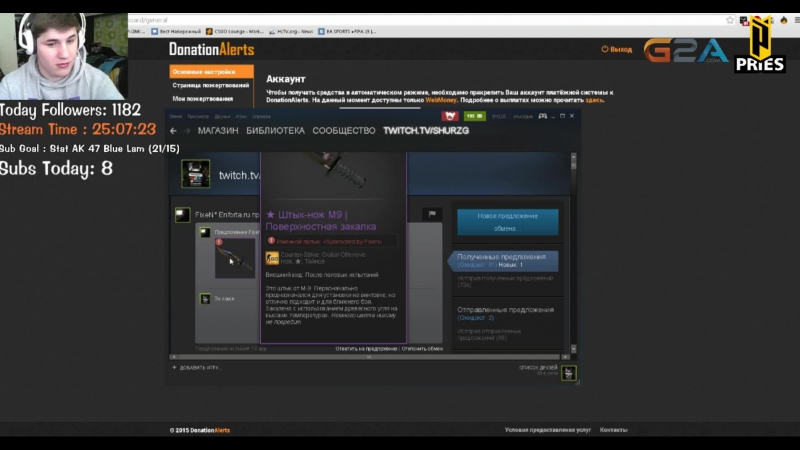Click Ответить на предложение link

tap(366, 349)
